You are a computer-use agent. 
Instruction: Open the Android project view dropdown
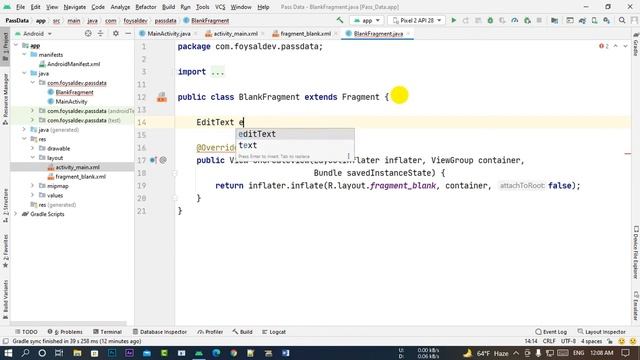pos(33,33)
